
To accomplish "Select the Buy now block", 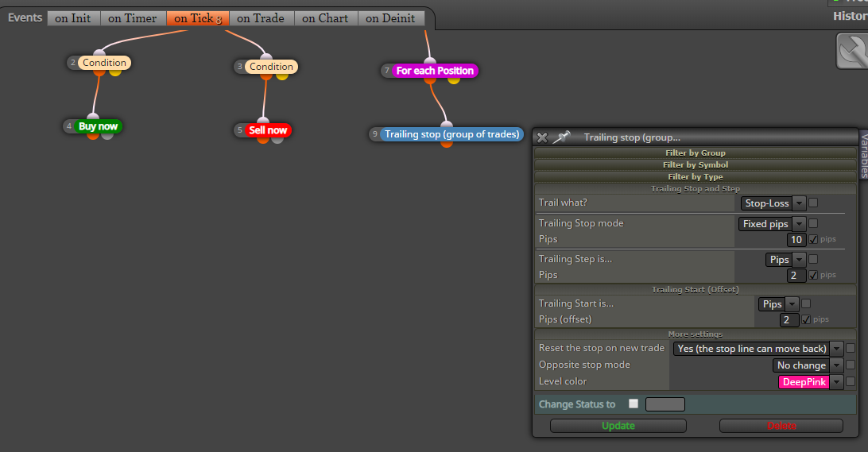I will pyautogui.click(x=99, y=126).
